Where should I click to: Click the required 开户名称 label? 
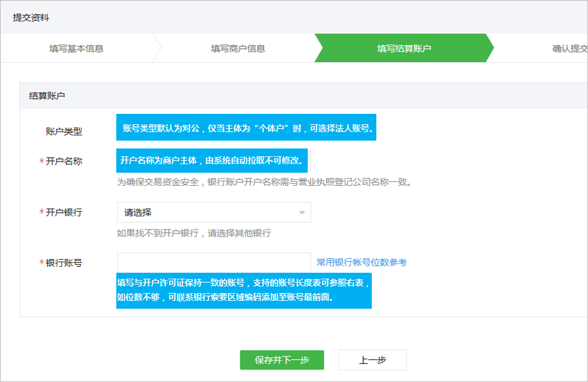pos(63,162)
